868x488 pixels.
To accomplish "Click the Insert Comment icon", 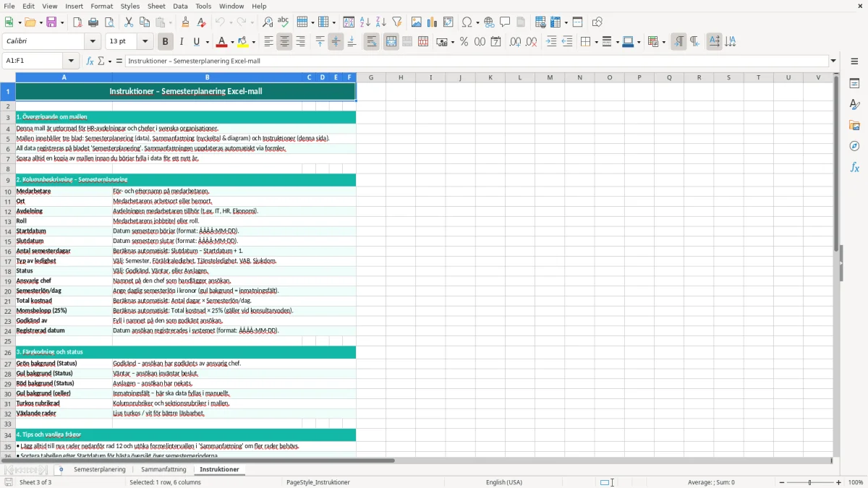I will [506, 22].
